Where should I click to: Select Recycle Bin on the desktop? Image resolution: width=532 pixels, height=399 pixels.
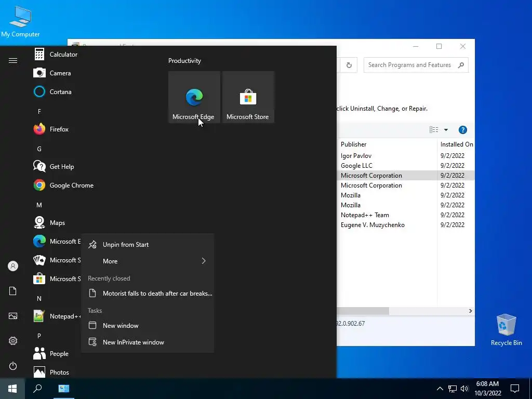pos(506,330)
